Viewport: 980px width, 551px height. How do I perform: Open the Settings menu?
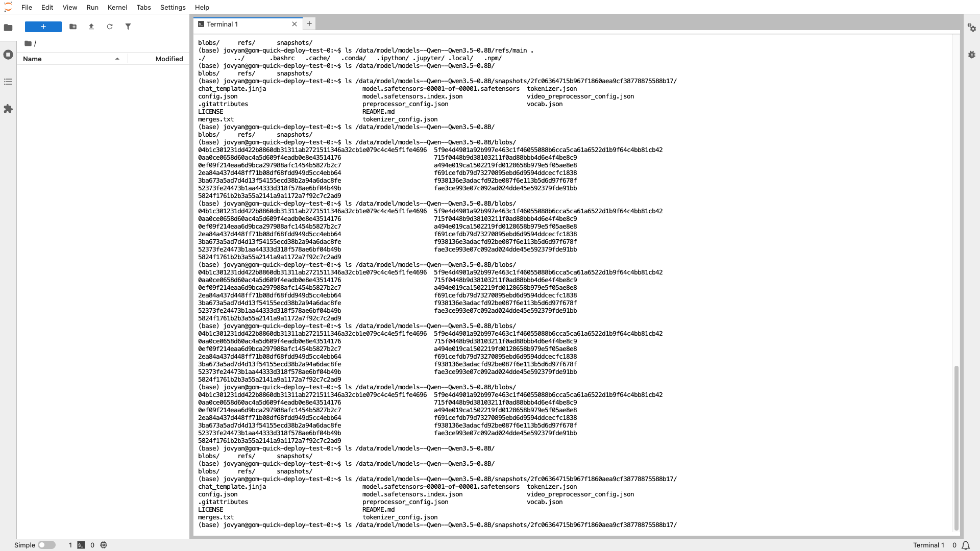173,7
